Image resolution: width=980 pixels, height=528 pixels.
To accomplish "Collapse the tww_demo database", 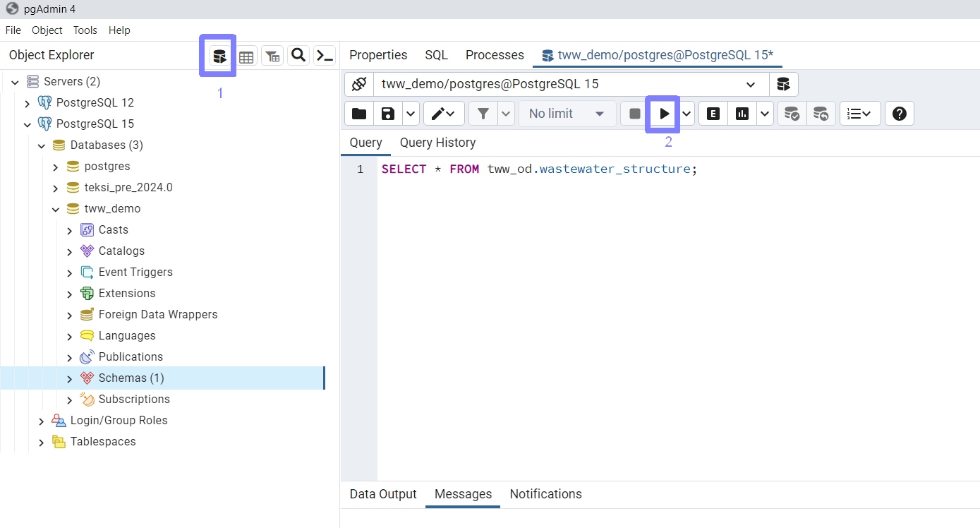I will point(56,210).
